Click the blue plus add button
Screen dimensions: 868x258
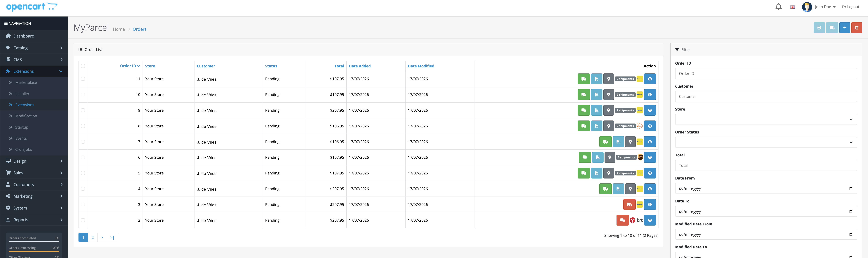(x=844, y=28)
